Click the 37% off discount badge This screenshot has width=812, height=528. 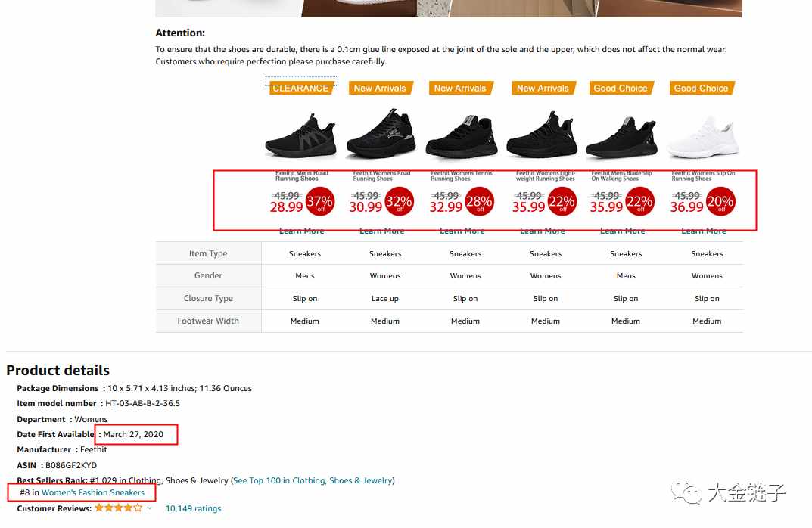(320, 202)
